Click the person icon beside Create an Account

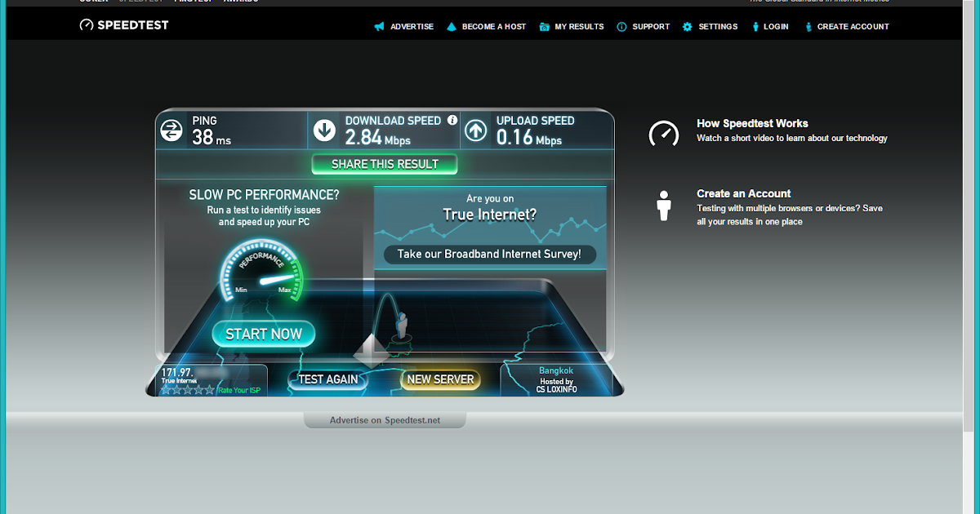point(664,206)
